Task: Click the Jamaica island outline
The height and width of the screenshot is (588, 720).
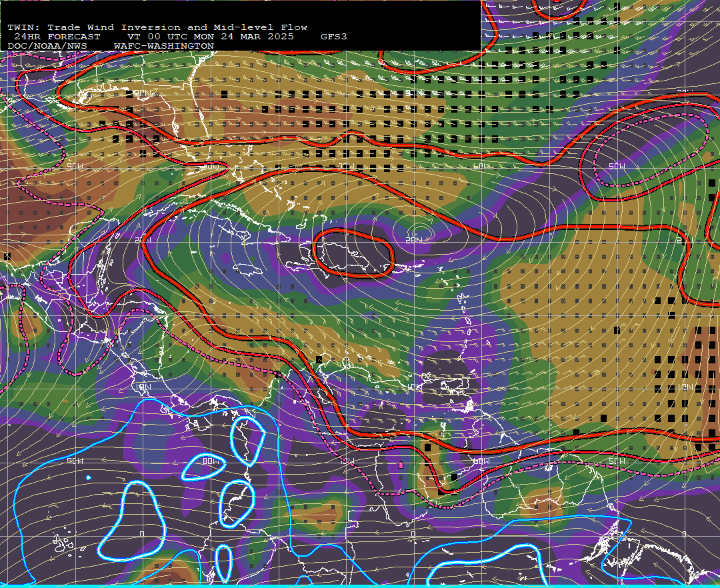Action: pyautogui.click(x=248, y=269)
